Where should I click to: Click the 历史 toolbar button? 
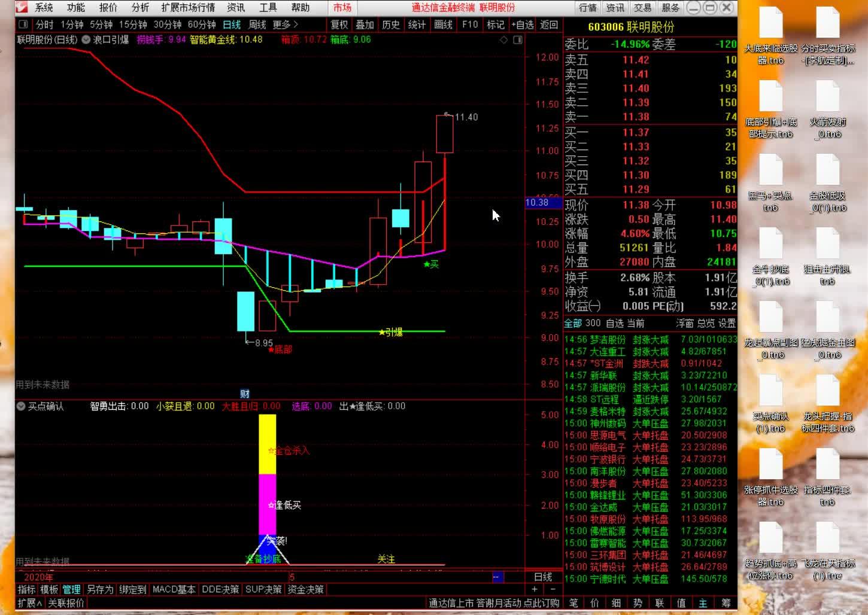pos(390,25)
